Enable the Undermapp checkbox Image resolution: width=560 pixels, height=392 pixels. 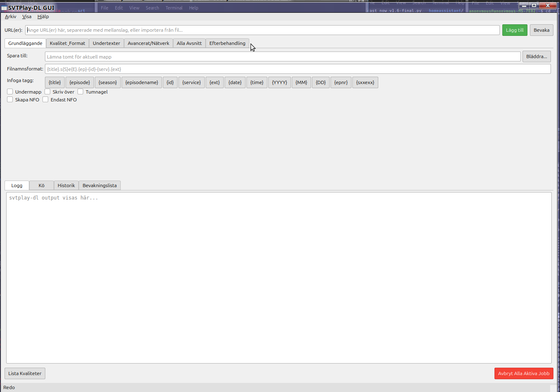[x=9, y=92]
